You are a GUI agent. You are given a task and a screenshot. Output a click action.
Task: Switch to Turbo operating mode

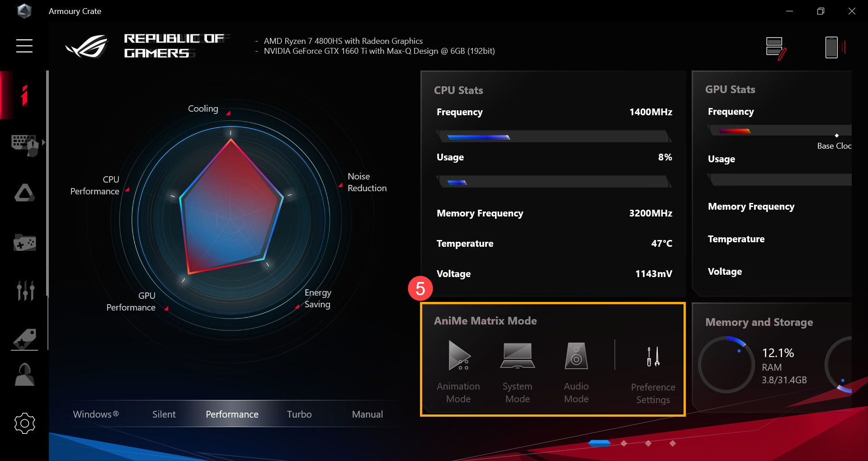pos(299,414)
